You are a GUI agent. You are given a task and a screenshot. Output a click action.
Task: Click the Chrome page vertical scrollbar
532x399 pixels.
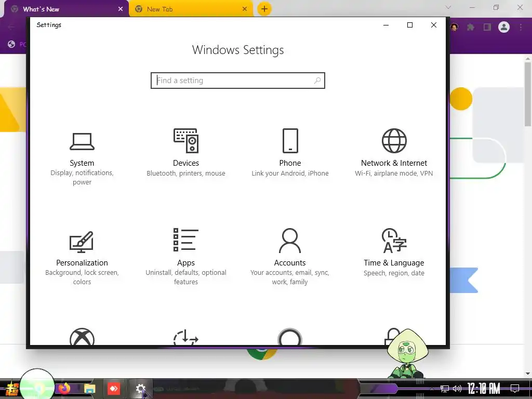(x=528, y=94)
